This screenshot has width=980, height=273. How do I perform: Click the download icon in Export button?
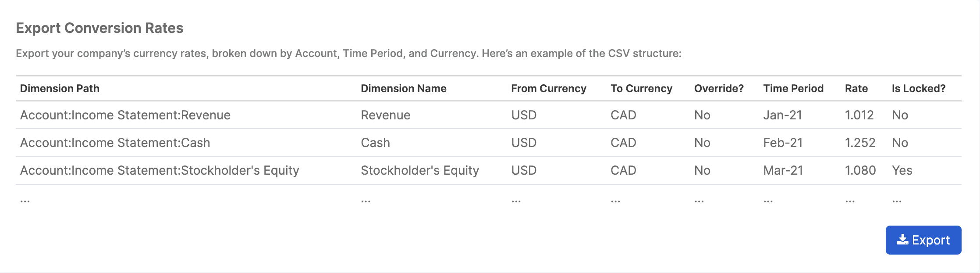pos(902,240)
